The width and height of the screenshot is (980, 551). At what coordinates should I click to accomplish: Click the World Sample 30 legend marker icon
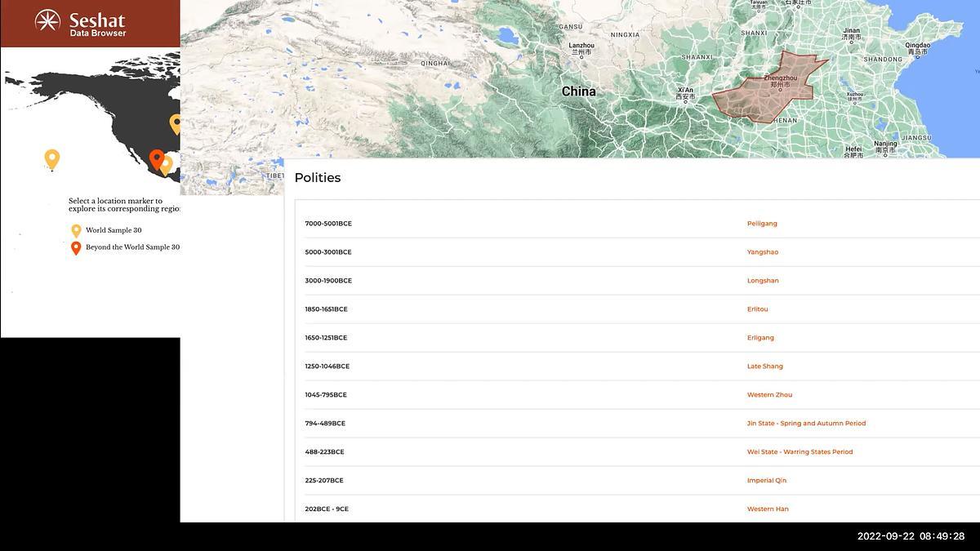click(76, 231)
